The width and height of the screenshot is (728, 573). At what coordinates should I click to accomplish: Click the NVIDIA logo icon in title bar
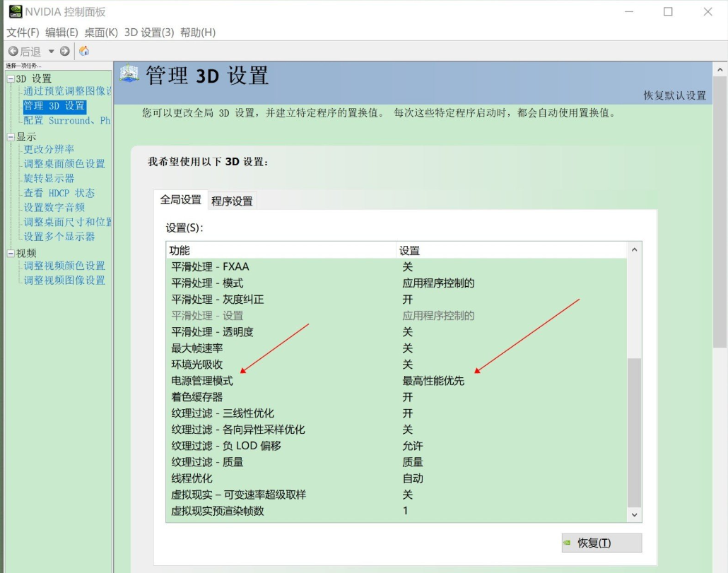pos(16,11)
